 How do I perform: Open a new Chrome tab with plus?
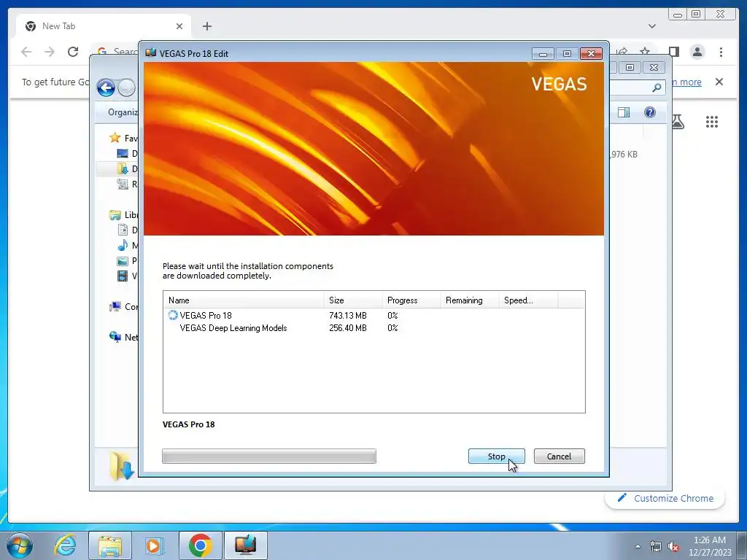206,26
